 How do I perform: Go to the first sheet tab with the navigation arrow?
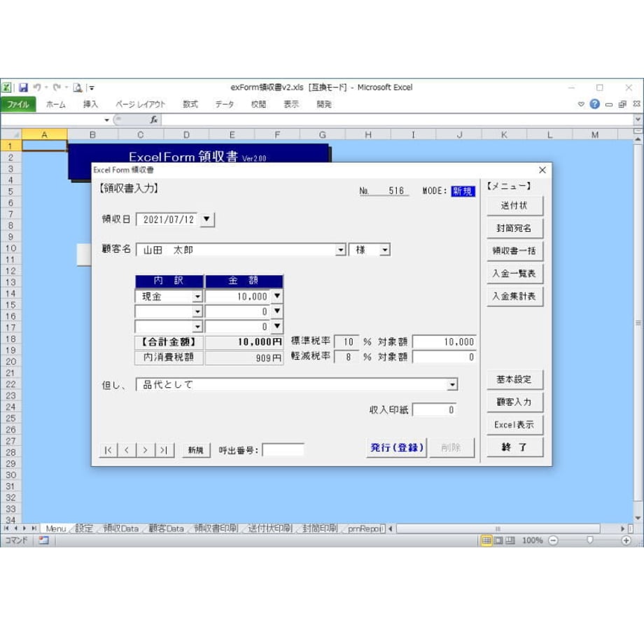pyautogui.click(x=6, y=528)
